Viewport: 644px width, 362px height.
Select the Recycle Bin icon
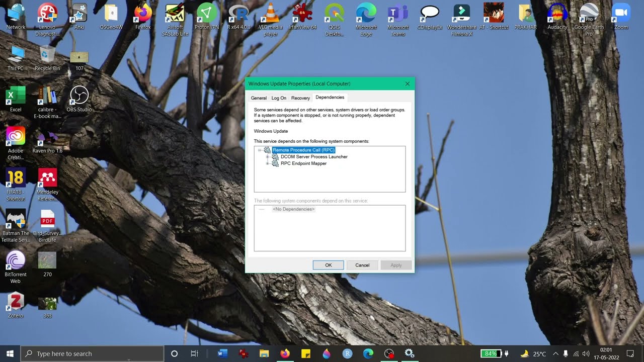[x=47, y=58]
